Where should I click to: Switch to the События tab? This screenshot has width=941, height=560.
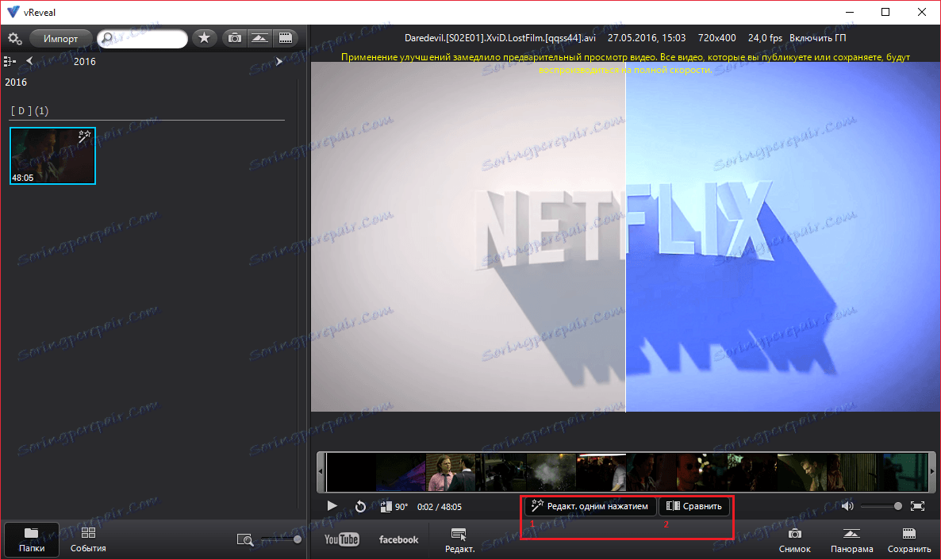(88, 539)
